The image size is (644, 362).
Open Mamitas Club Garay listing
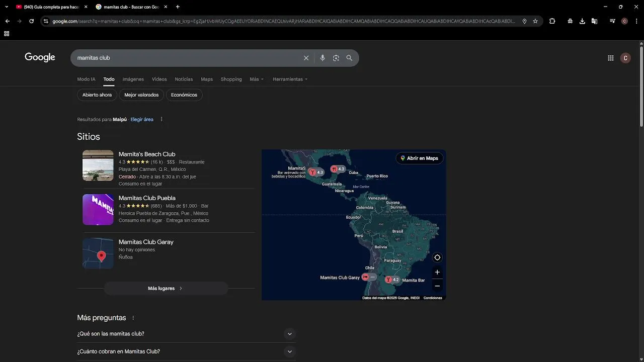tap(146, 242)
